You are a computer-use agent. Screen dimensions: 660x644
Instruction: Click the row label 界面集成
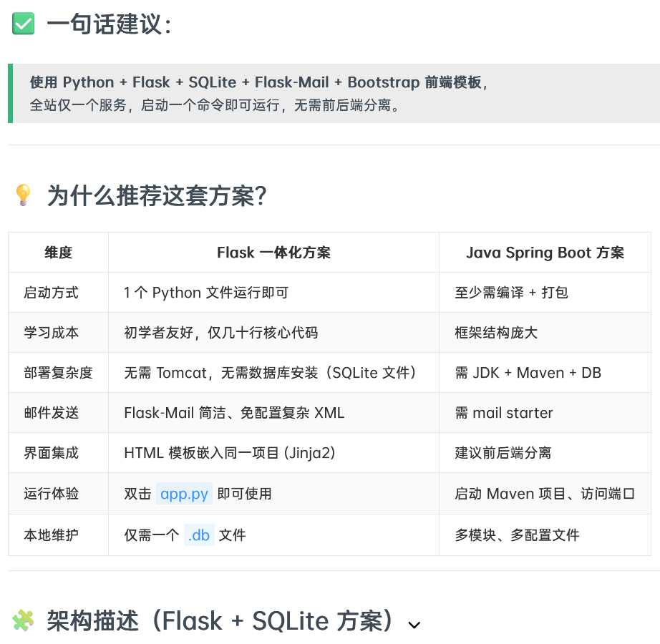point(52,453)
